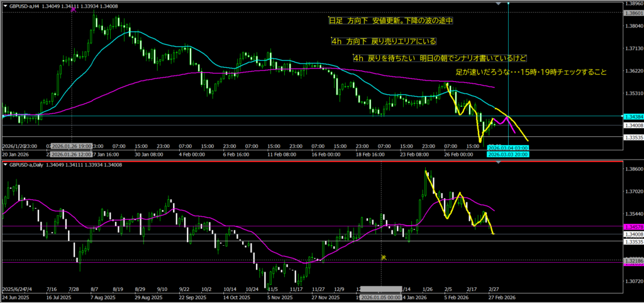Viewport: 644px width, 303px height.
Task: Click the chart shift triangle on Daily chart
Action: [499, 163]
